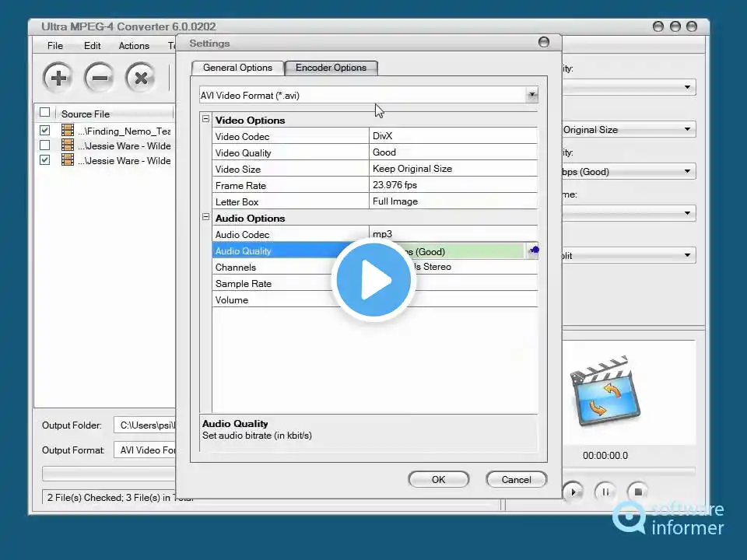Click the film icon of Finding_Nemo file
This screenshot has width=747, height=560.
coord(68,131)
